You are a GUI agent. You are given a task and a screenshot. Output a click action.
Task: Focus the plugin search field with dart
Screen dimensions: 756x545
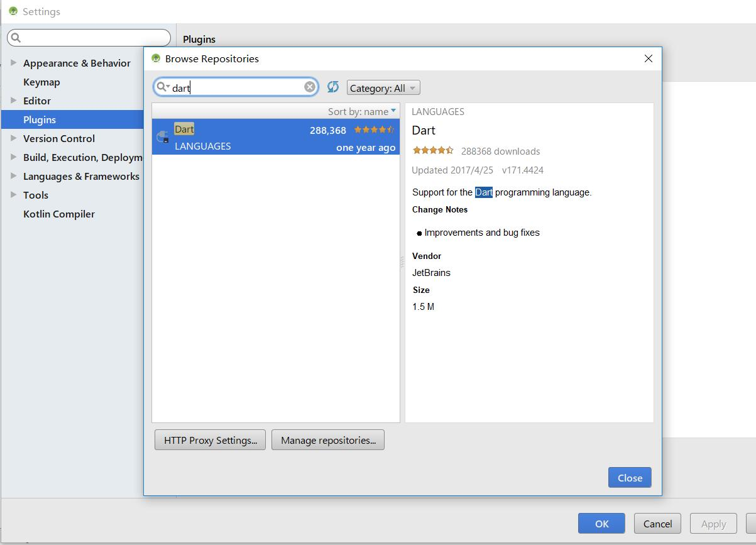point(236,87)
